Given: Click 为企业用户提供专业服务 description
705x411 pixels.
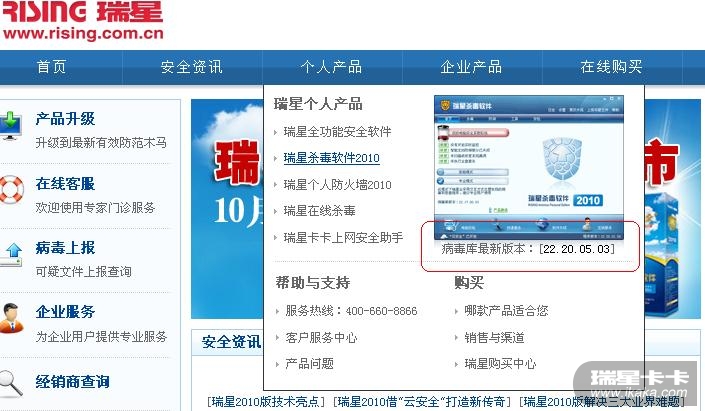Looking at the screenshot, I should (x=101, y=336).
